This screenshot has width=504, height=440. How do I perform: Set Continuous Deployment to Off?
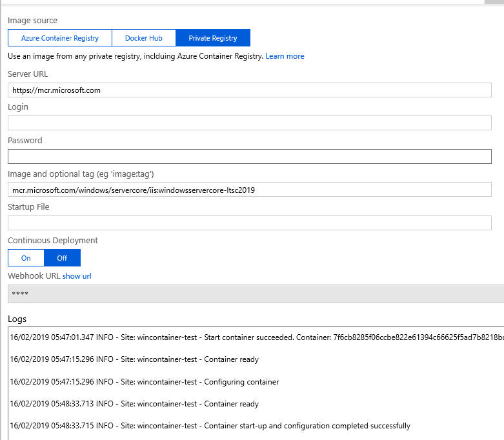coord(62,258)
